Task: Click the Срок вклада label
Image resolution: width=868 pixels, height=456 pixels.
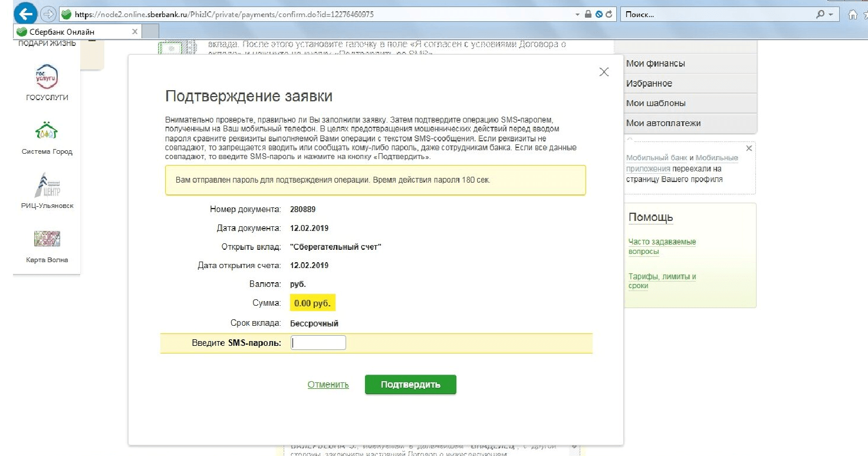Action: click(256, 323)
